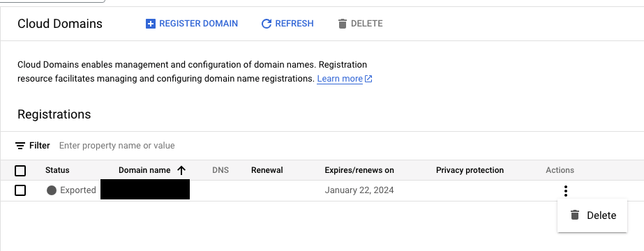Sort by the Status column header
The width and height of the screenshot is (644, 251).
click(x=57, y=170)
